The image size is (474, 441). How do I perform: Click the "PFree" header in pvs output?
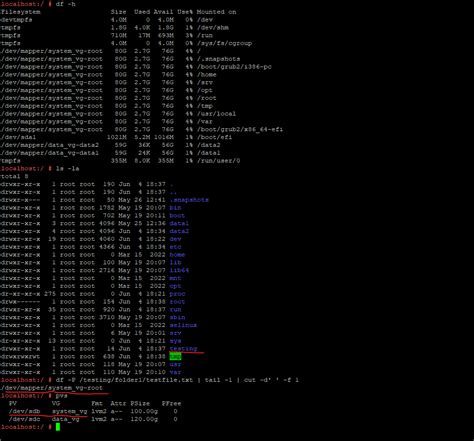[171, 404]
